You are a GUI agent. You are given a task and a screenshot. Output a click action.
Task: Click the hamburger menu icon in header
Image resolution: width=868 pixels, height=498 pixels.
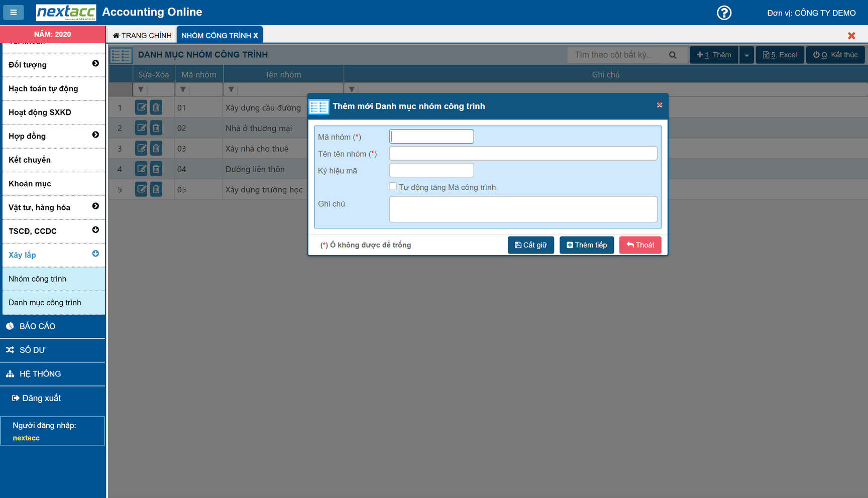(x=14, y=12)
